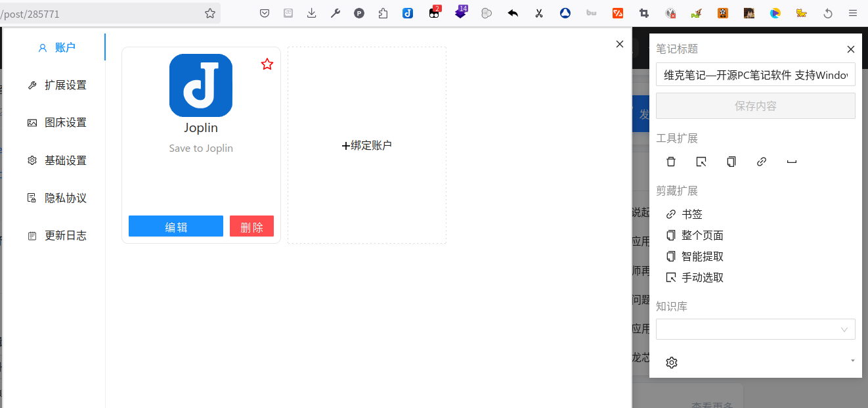Image resolution: width=868 pixels, height=408 pixels.
Task: Click the circular reload-arrow extension icon
Action: (828, 13)
